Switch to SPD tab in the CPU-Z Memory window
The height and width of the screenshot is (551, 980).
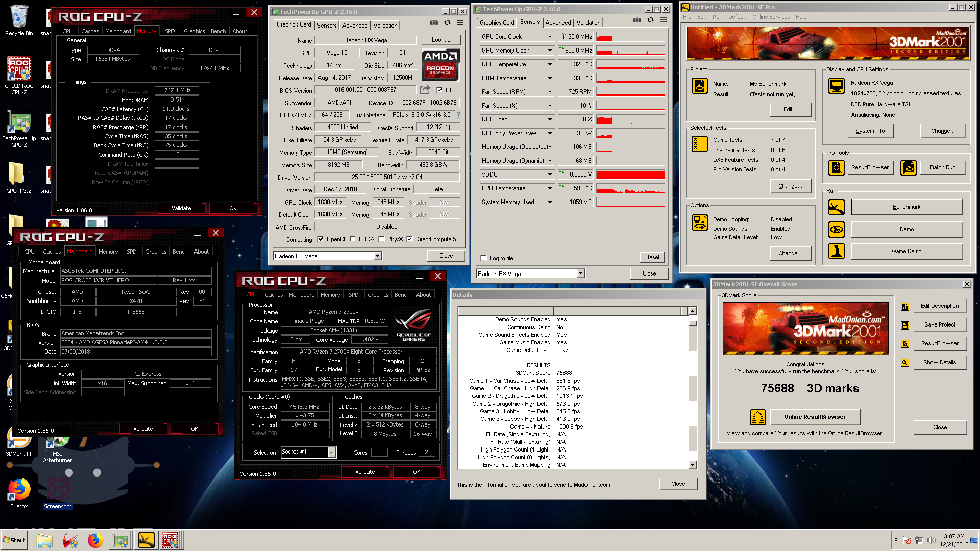170,31
